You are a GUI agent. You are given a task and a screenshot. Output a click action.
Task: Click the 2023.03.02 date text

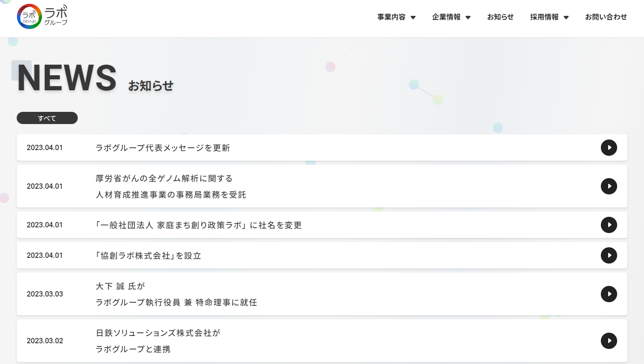[45, 341]
